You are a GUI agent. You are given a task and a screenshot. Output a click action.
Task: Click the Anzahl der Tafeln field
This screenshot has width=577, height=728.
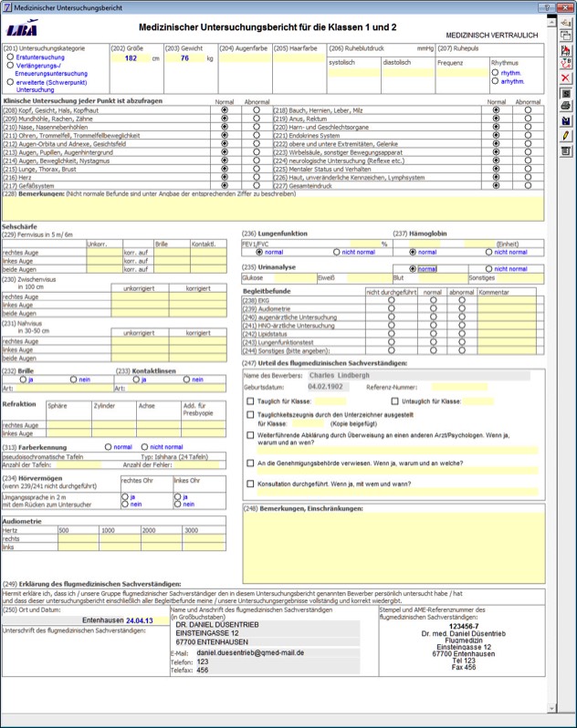[x=78, y=464]
